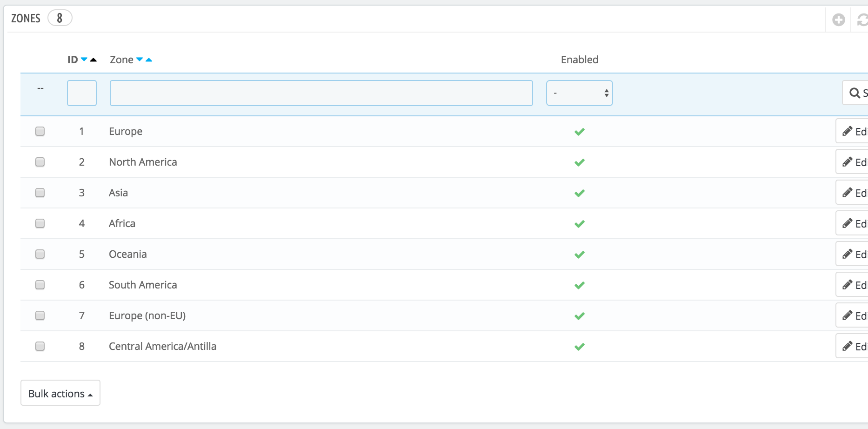Disable the Asia zone via green checkmark
This screenshot has width=868, height=429.
click(579, 193)
